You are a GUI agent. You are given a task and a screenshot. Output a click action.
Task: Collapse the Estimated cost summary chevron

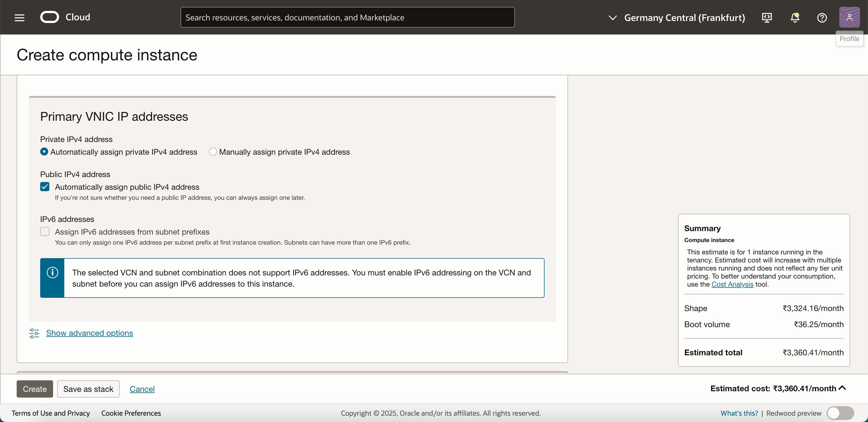(x=842, y=388)
